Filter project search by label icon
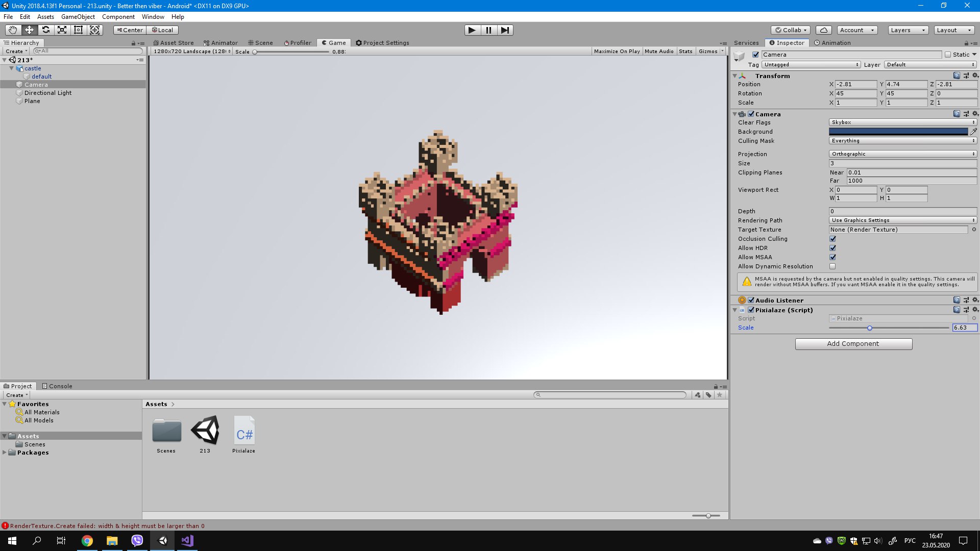Image resolution: width=980 pixels, height=551 pixels. 708,395
